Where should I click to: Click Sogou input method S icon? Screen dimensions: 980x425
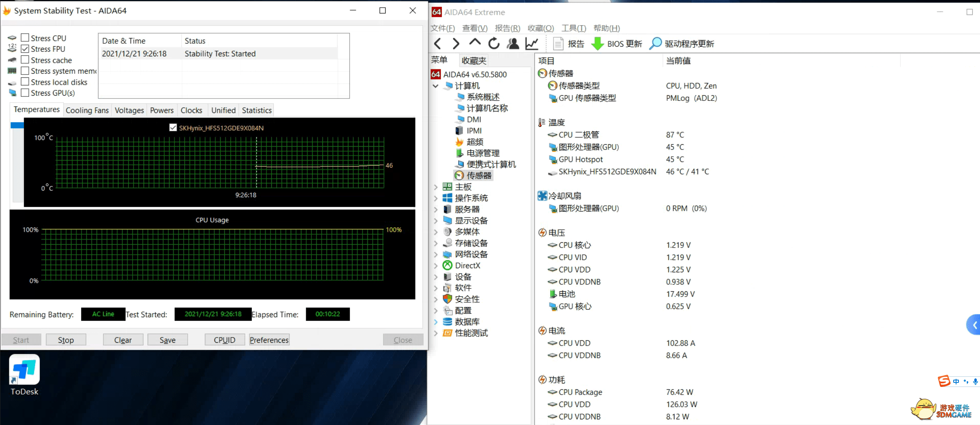[x=944, y=381]
